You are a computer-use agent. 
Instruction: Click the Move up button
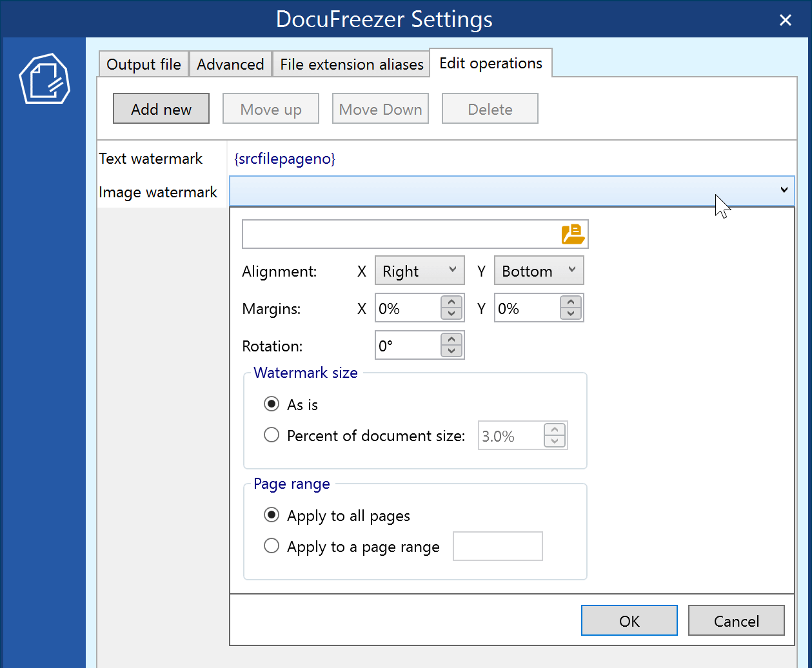(x=271, y=108)
